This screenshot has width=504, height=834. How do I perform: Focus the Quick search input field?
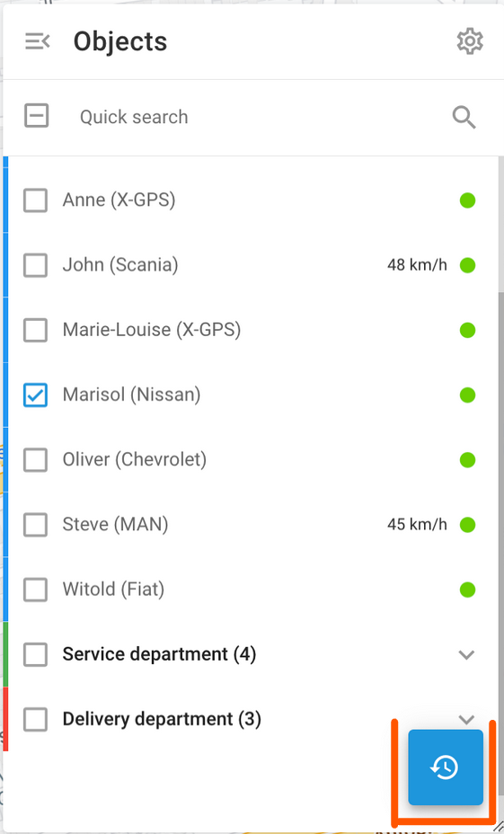point(255,117)
